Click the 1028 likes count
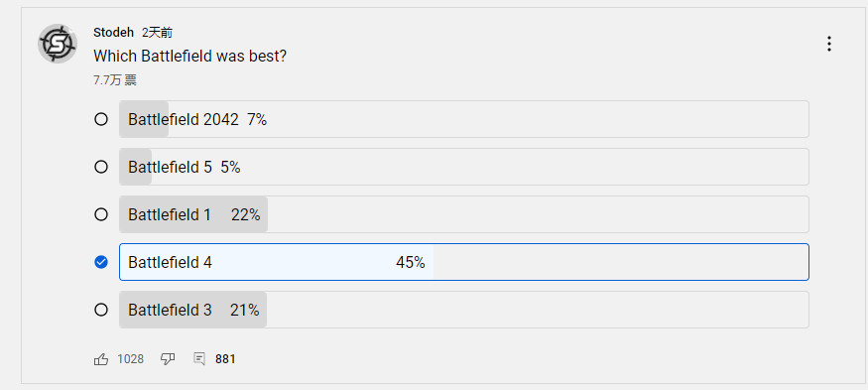Viewport: 868px width, 390px height. point(131,359)
